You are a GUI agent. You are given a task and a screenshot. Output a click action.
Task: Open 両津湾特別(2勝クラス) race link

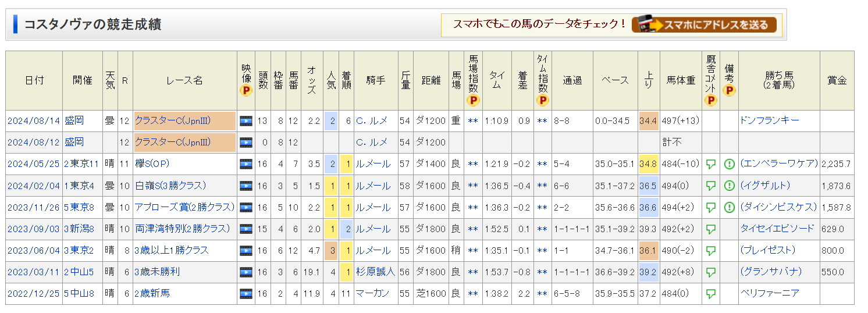[x=183, y=229]
